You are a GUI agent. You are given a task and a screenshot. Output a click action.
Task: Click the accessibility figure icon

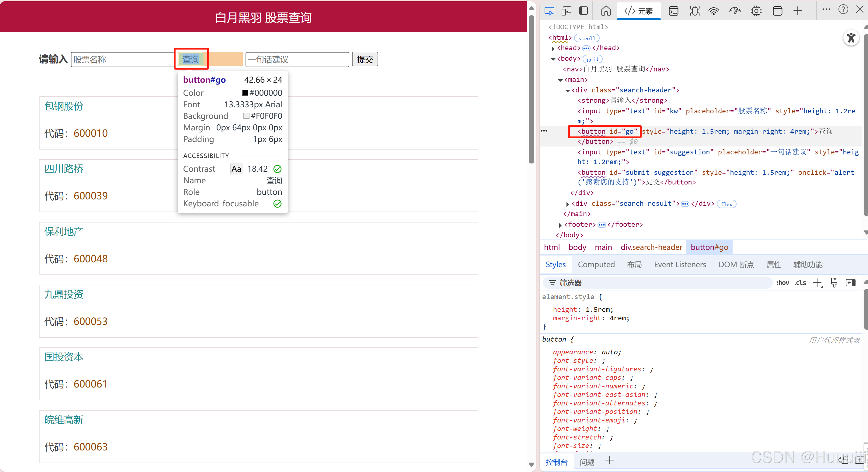851,38
